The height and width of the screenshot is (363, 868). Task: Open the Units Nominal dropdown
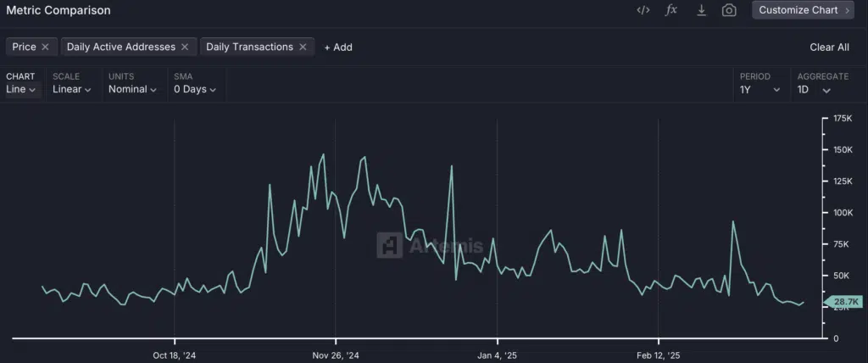coord(133,89)
